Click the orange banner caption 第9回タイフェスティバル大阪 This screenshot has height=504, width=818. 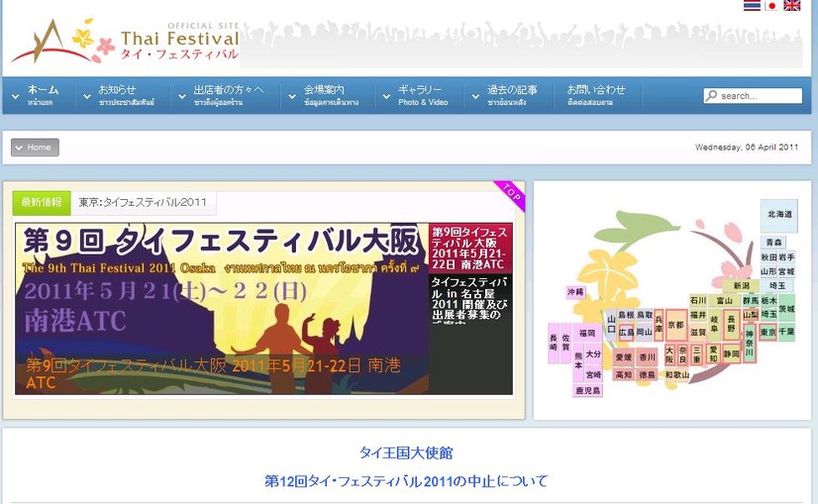point(213,373)
